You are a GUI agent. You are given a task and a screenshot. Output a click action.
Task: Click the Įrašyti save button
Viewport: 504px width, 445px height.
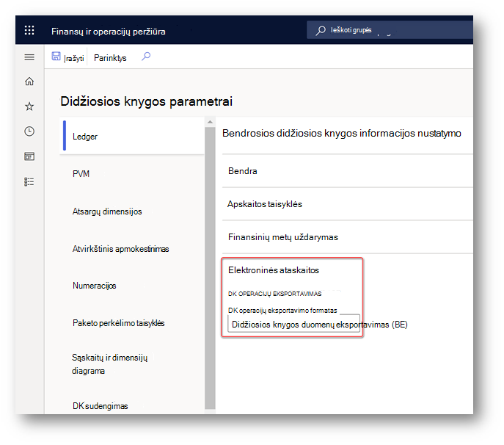click(67, 57)
